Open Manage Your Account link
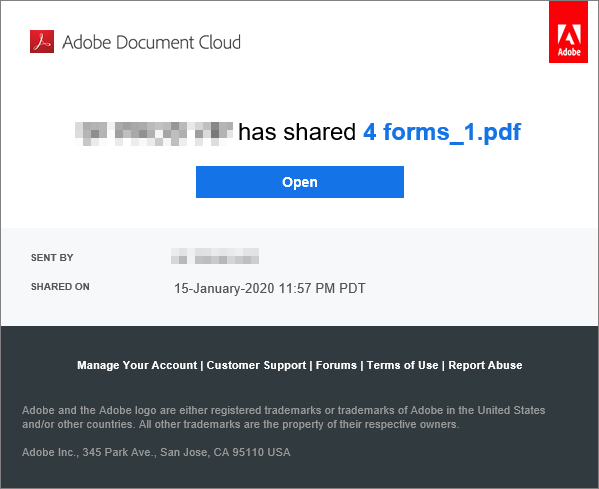Image resolution: width=599 pixels, height=489 pixels. coord(137,365)
